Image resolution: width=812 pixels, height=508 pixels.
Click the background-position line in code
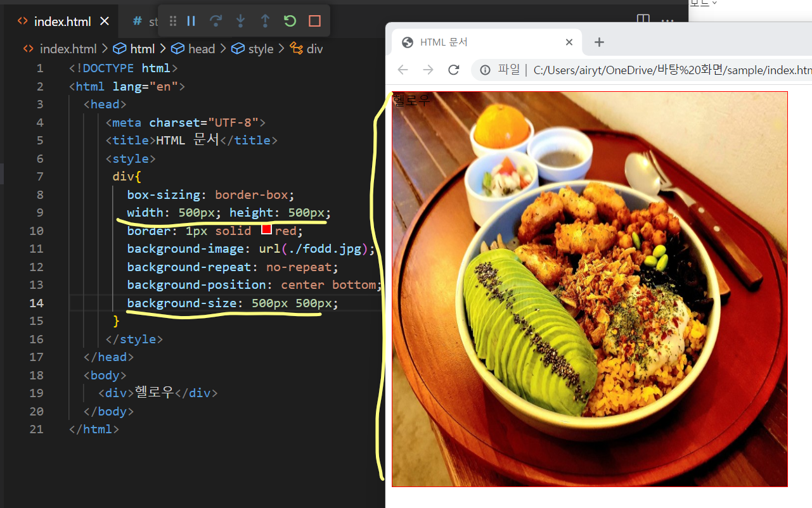click(x=254, y=284)
